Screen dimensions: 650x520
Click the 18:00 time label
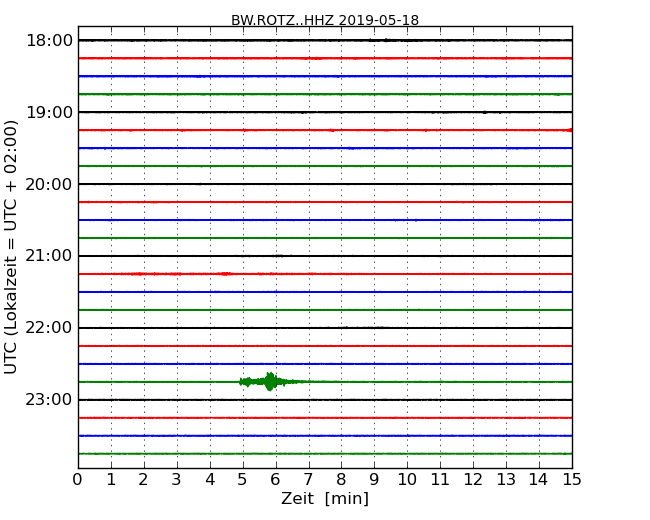coord(49,41)
